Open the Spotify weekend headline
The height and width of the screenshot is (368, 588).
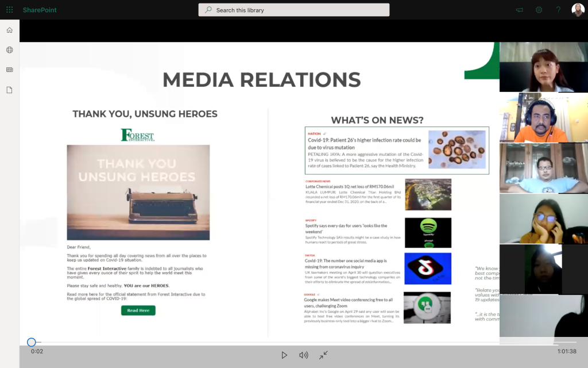click(346, 229)
